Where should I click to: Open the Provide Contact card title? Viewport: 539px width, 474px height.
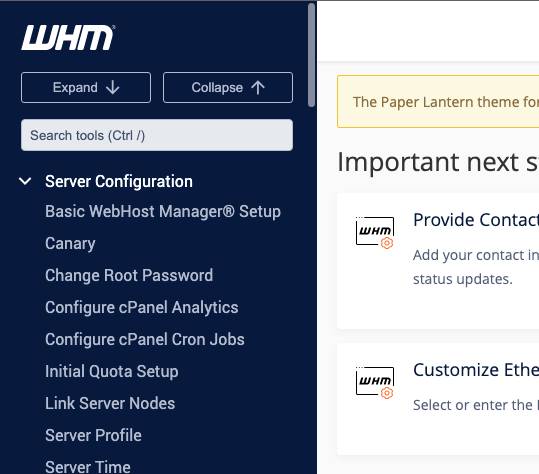click(x=476, y=220)
